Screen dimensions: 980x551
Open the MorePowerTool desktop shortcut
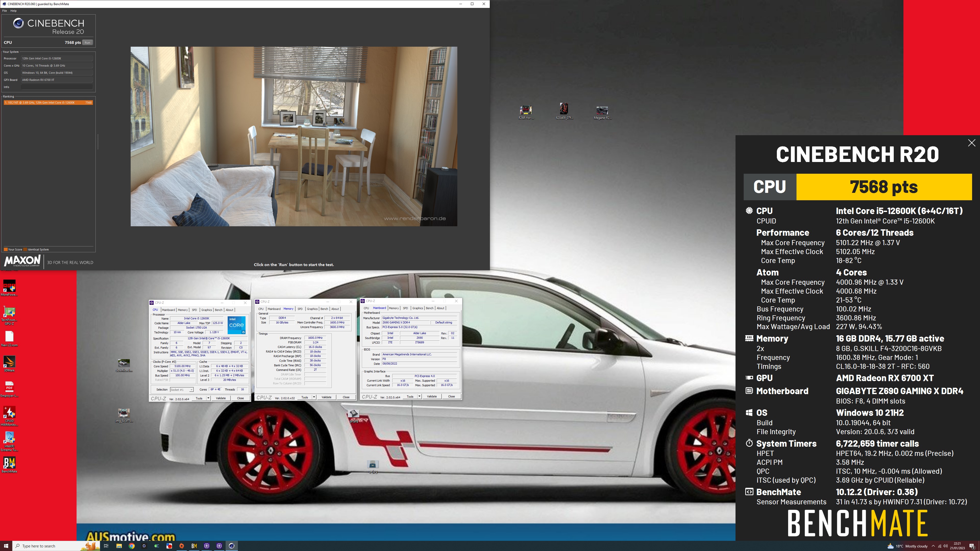click(9, 288)
